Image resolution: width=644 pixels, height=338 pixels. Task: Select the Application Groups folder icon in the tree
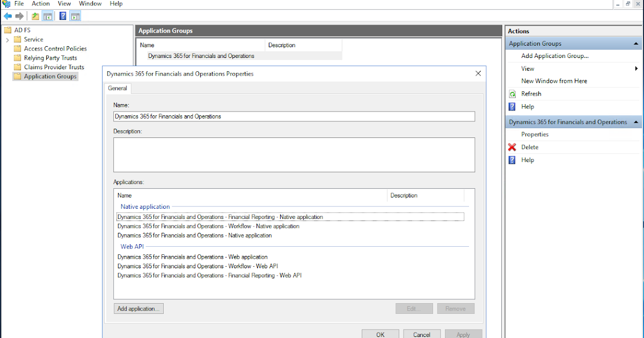[x=18, y=76]
